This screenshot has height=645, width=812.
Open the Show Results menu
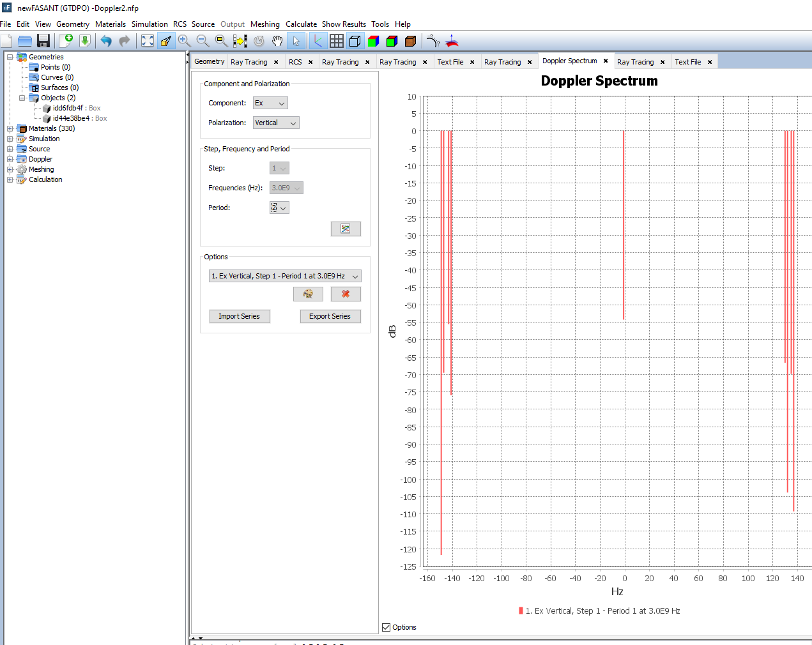tap(344, 24)
